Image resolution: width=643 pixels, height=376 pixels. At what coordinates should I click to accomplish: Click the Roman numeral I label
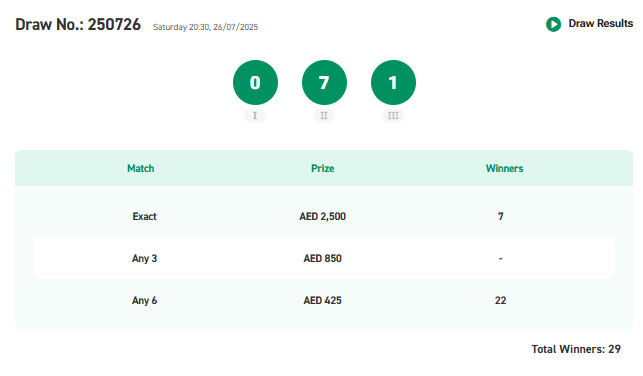point(255,116)
